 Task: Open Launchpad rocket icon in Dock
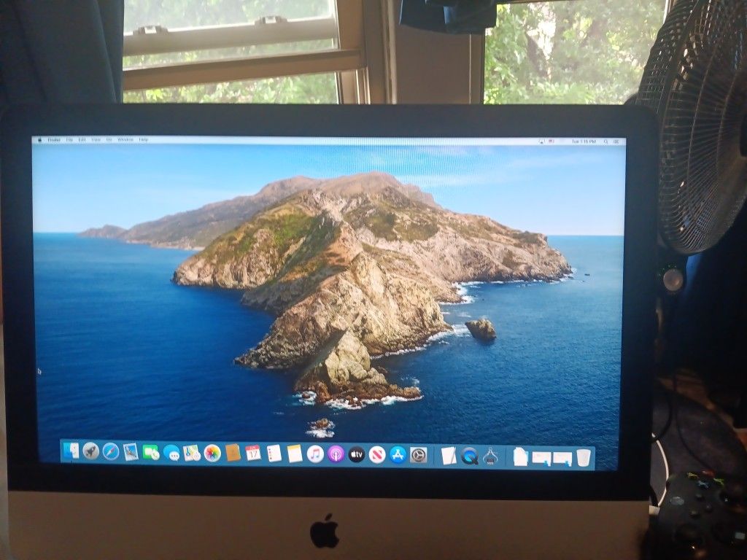90,451
